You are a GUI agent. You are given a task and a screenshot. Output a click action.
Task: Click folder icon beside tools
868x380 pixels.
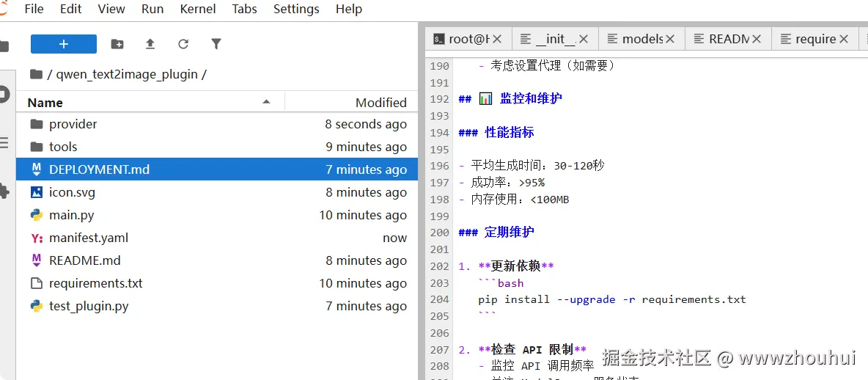pos(37,147)
